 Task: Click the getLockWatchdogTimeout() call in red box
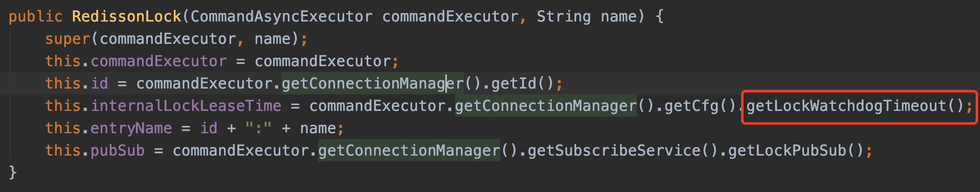tap(854, 106)
